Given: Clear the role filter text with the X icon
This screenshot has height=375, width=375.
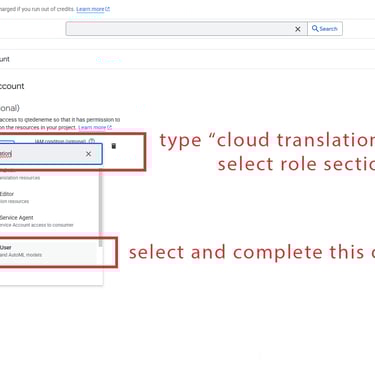Looking at the screenshot, I should point(88,154).
